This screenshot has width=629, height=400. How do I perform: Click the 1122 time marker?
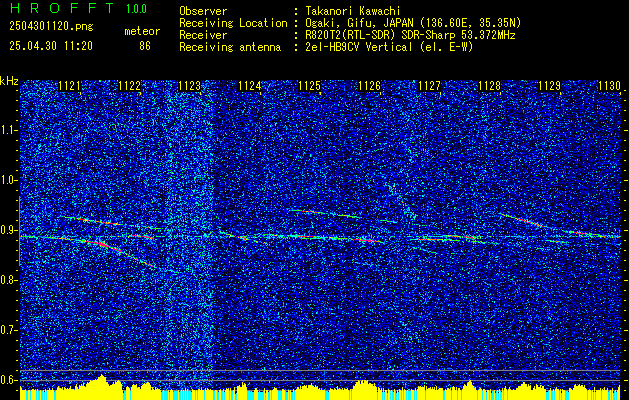tap(130, 86)
